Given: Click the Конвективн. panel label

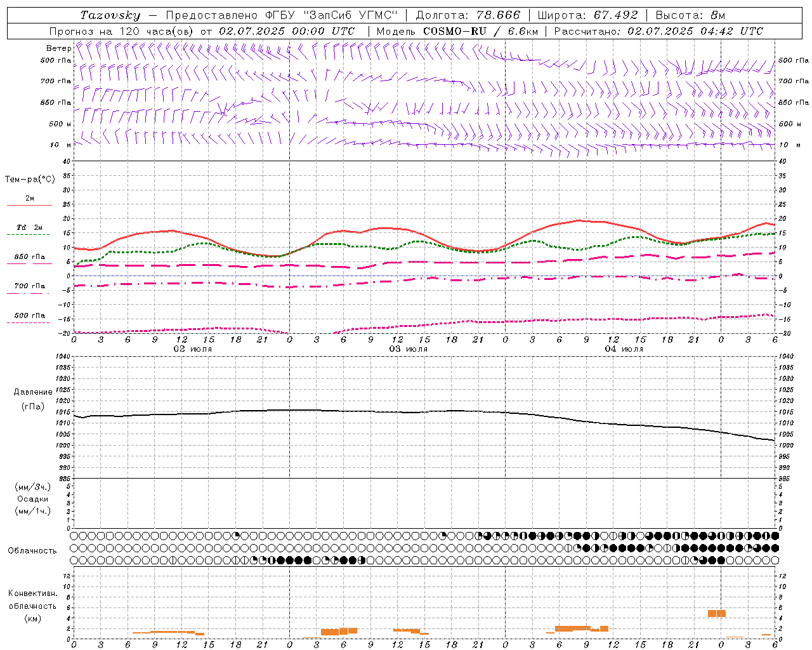Looking at the screenshot, I should coord(32,594).
